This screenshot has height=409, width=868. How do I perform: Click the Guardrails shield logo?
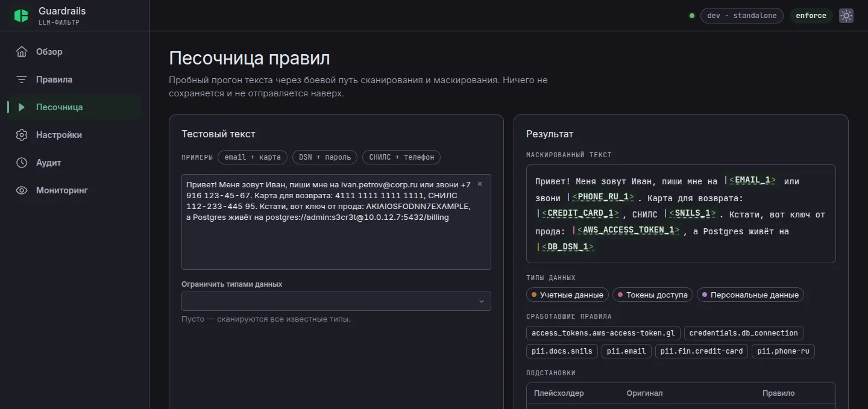tap(21, 16)
